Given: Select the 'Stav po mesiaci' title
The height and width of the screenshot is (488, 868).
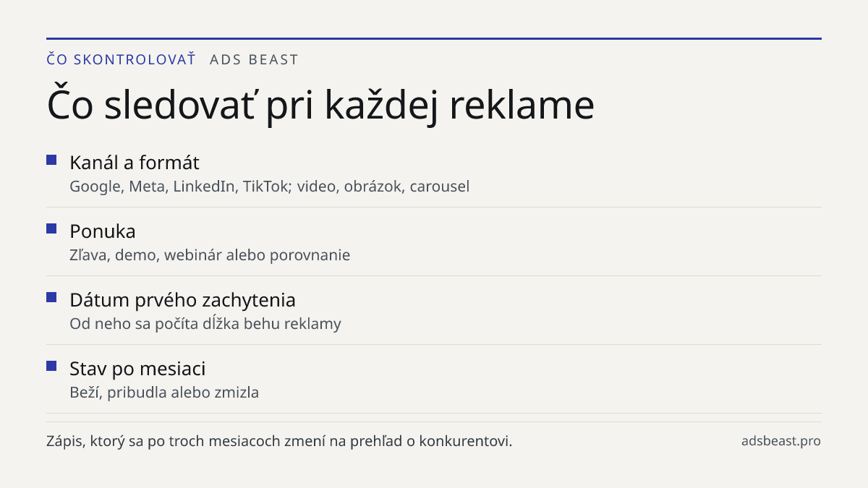Looking at the screenshot, I should tap(137, 369).
